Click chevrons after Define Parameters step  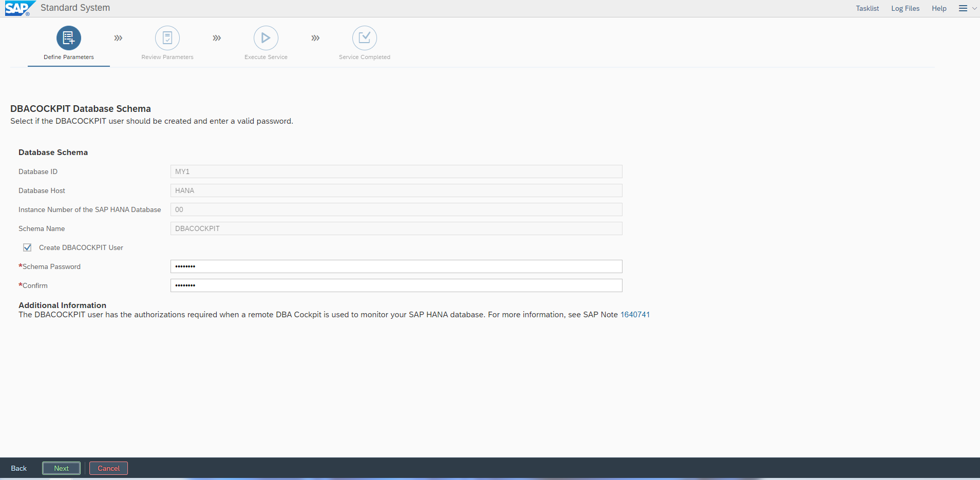pyautogui.click(x=118, y=38)
